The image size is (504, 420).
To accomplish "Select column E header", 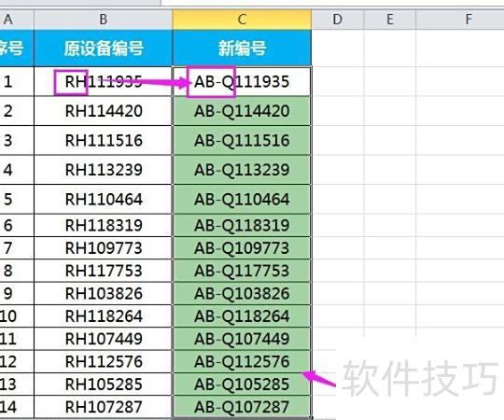I will [x=390, y=20].
